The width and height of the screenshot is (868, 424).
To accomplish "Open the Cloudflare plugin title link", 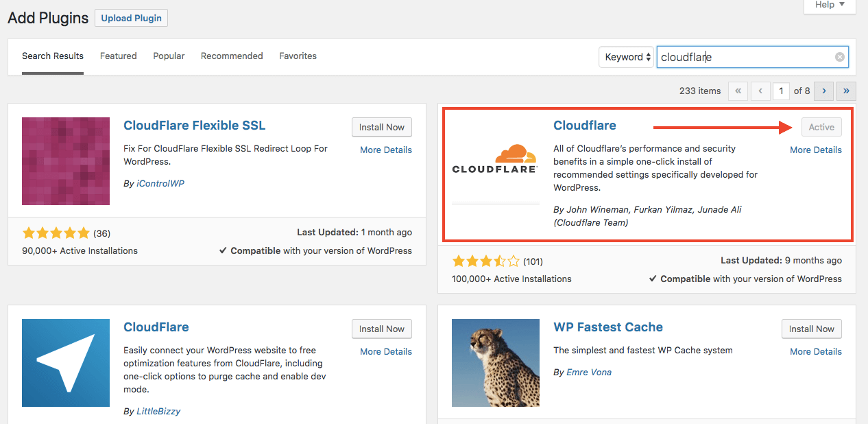I will click(x=585, y=126).
